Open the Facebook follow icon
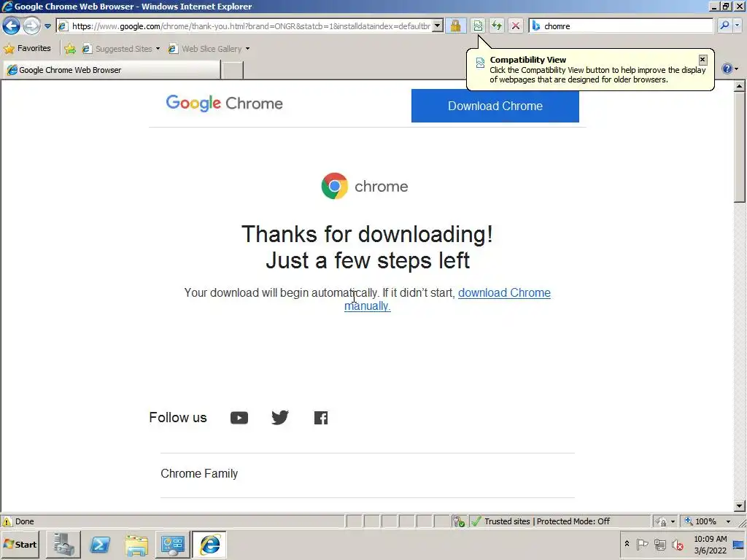Screen dimensions: 747x560 pos(321,418)
